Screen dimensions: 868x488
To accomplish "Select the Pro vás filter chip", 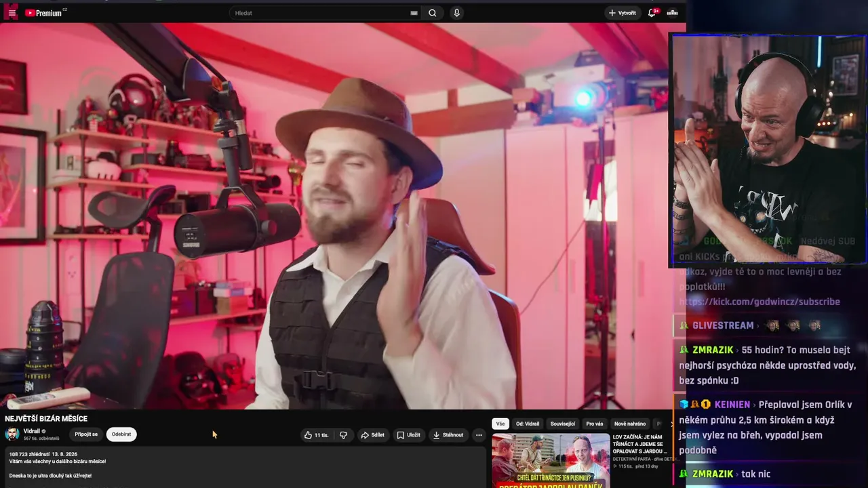I will pyautogui.click(x=595, y=424).
